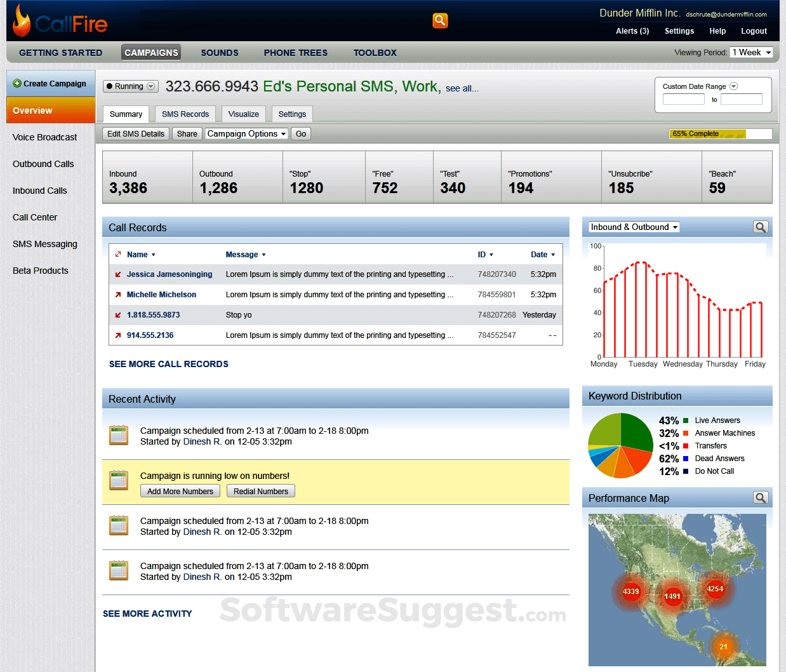786x672 pixels.
Task: Open SEE MORE CALL RECORDS
Action: (168, 364)
